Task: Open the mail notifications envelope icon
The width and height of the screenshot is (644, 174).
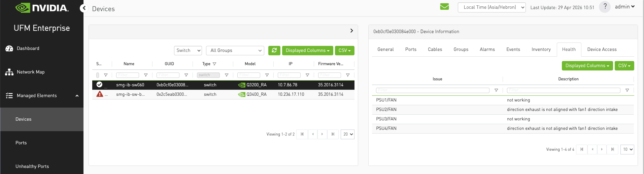Action: 444,7
